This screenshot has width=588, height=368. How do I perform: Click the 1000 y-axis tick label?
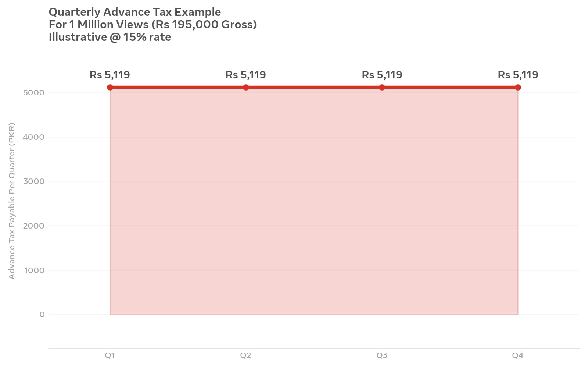35,270
